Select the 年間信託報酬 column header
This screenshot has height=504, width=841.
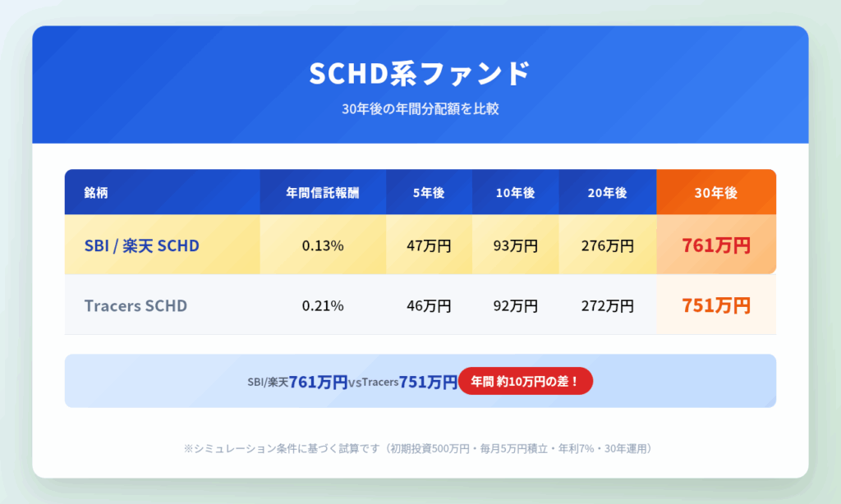pyautogui.click(x=322, y=193)
